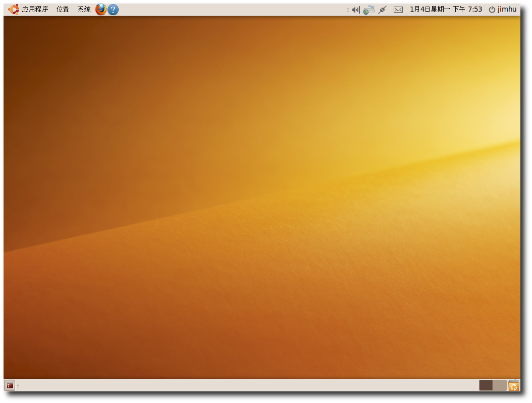The width and height of the screenshot is (532, 403).
Task: Click the Ubuntu logo in the top panel
Action: coord(13,9)
